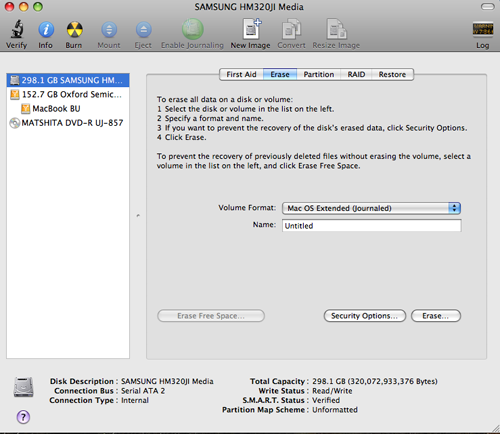The height and width of the screenshot is (434, 500).
Task: Click the hard drive icon beside Disk Description
Action: (23, 387)
